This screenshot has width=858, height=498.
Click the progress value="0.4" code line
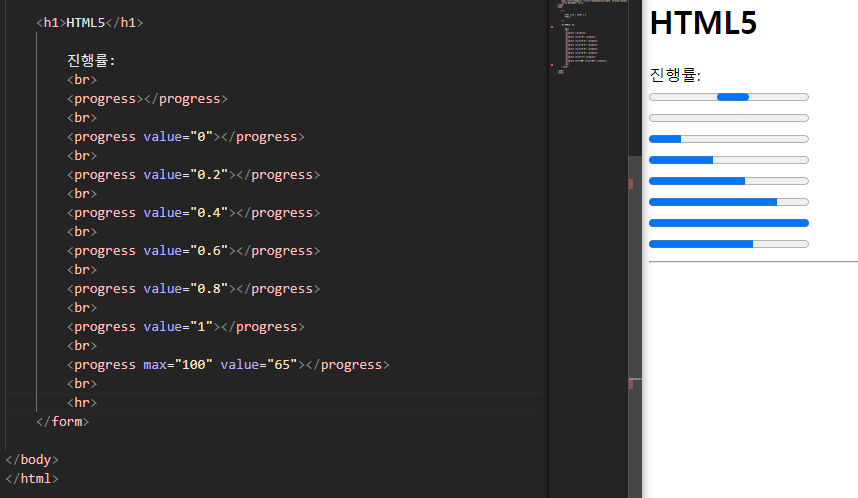point(193,213)
